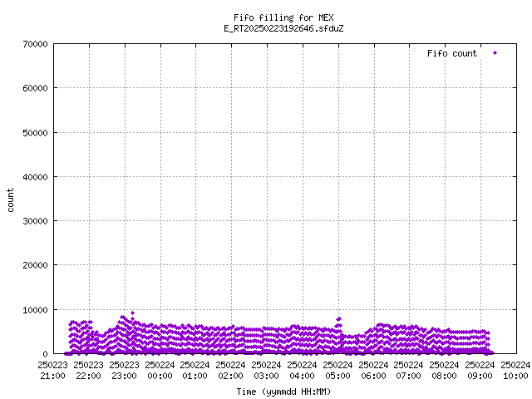Click the 250224 01:00 tick label
The image size is (532, 399).
click(195, 371)
